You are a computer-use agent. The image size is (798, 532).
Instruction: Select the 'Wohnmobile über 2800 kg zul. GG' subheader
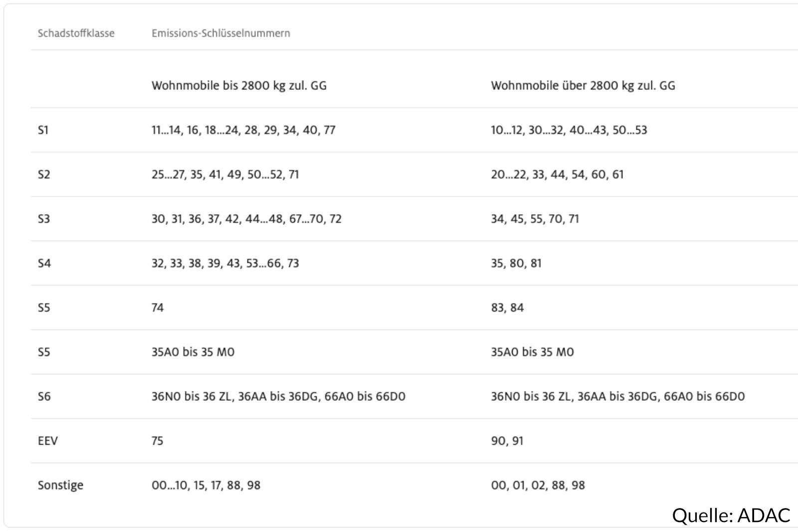click(x=583, y=86)
